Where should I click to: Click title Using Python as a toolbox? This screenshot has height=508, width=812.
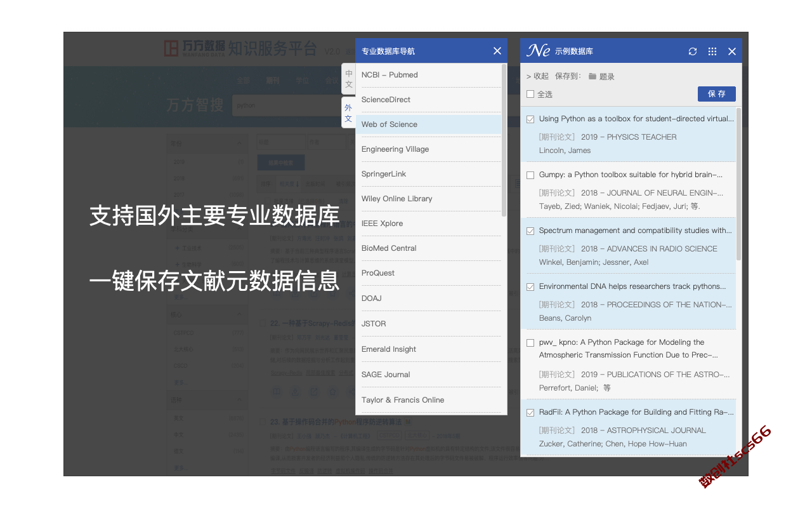pos(636,119)
